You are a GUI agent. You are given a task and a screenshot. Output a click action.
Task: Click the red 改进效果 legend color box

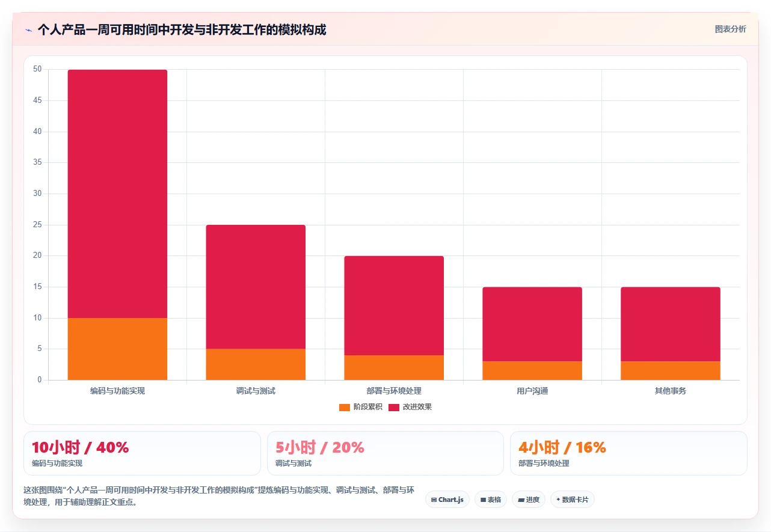[x=394, y=407]
